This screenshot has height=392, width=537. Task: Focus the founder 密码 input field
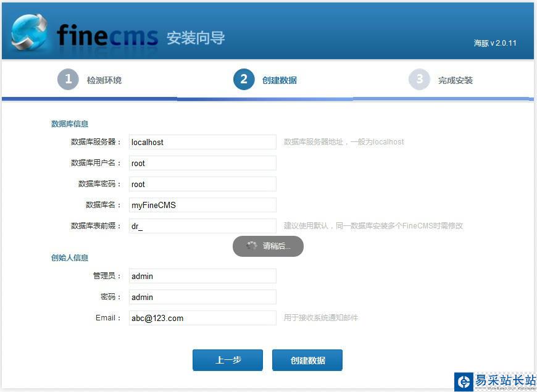point(202,297)
